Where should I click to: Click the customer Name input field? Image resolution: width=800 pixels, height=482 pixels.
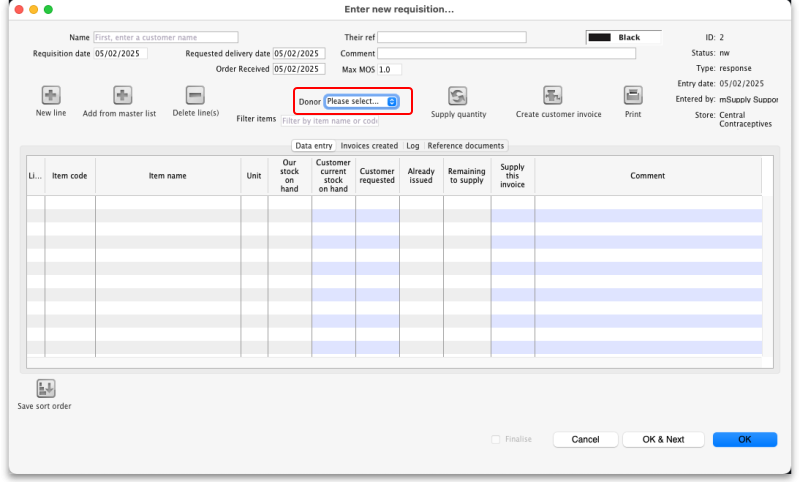[164, 37]
